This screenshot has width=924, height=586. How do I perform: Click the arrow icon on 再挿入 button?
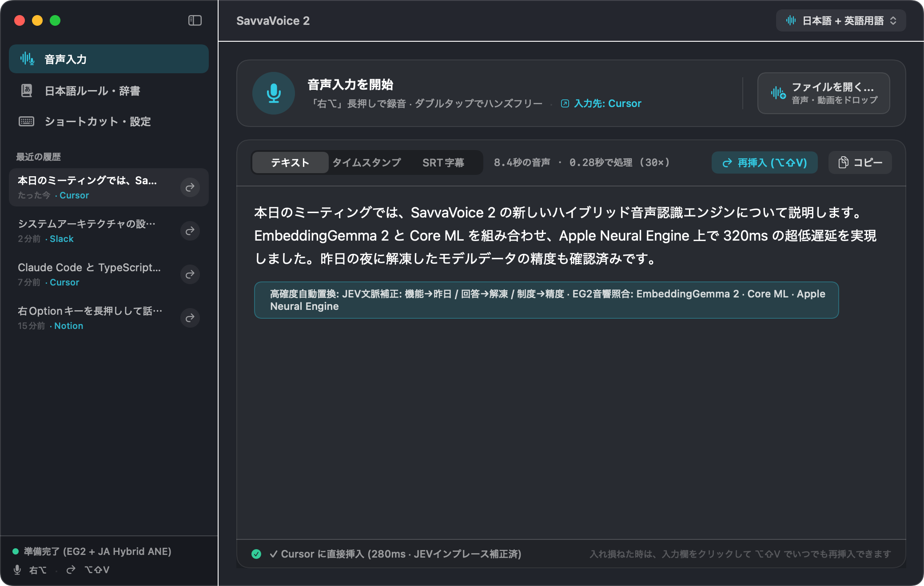(727, 163)
